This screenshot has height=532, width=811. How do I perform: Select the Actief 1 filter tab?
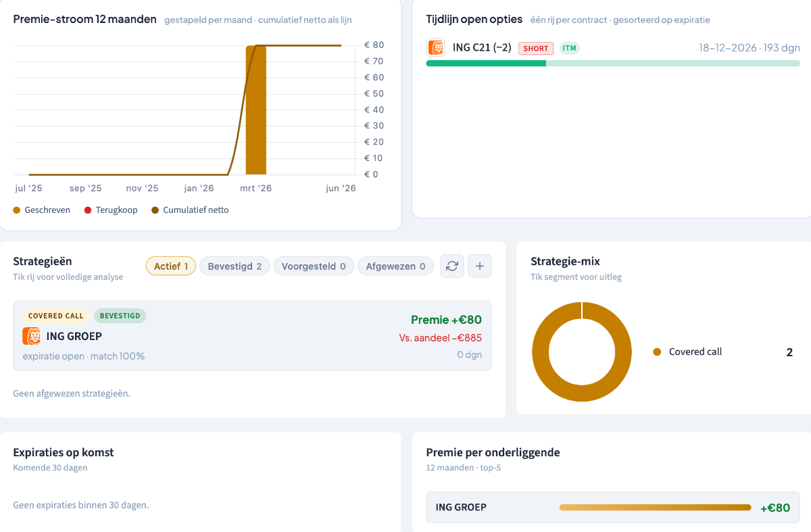(x=171, y=266)
